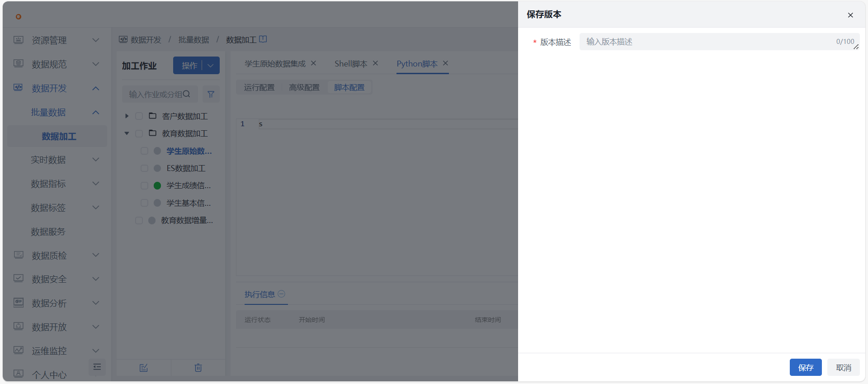
Task: Close the 保存版本 dialog panel
Action: (x=850, y=15)
